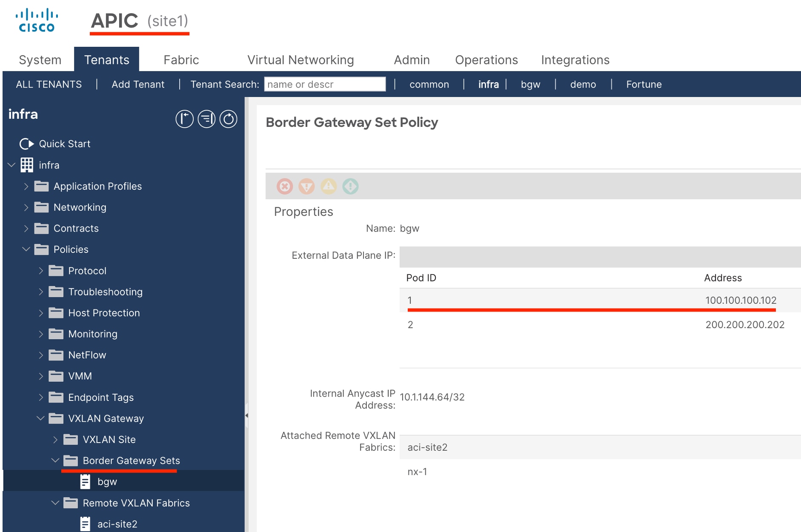801x532 pixels.
Task: Open the Tenants tab
Action: [106, 60]
